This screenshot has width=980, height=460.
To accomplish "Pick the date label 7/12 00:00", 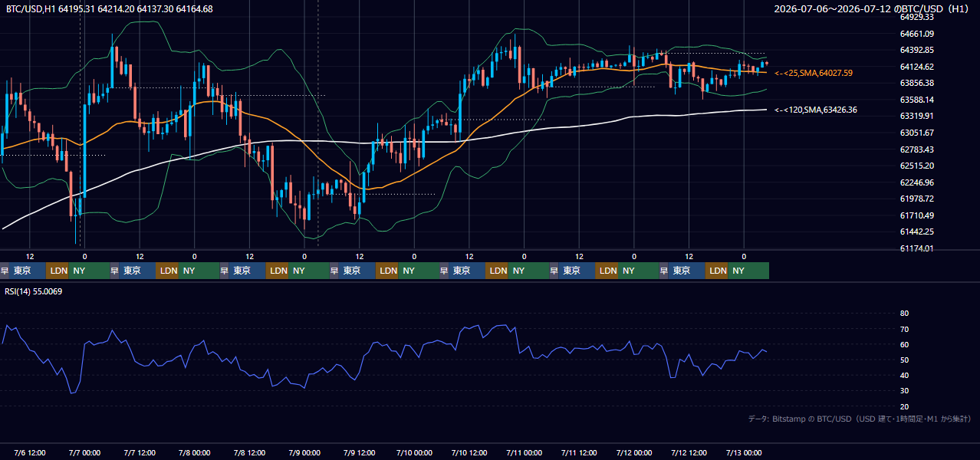I will (x=634, y=452).
